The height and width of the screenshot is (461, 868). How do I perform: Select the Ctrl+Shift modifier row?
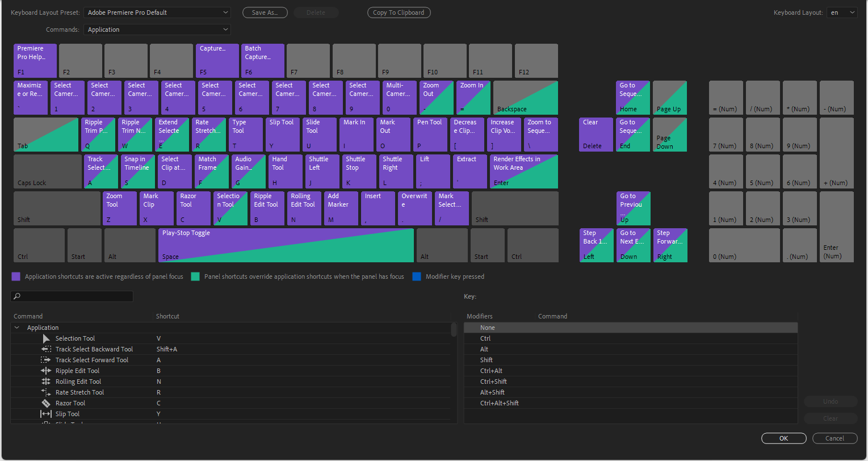[631, 382]
